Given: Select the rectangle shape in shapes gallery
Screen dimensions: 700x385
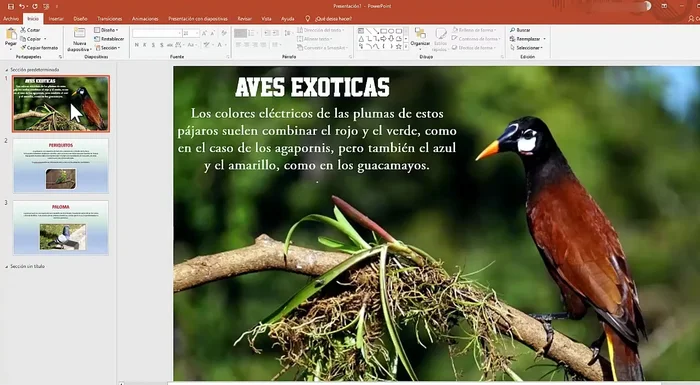Looking at the screenshot, I should [x=383, y=31].
